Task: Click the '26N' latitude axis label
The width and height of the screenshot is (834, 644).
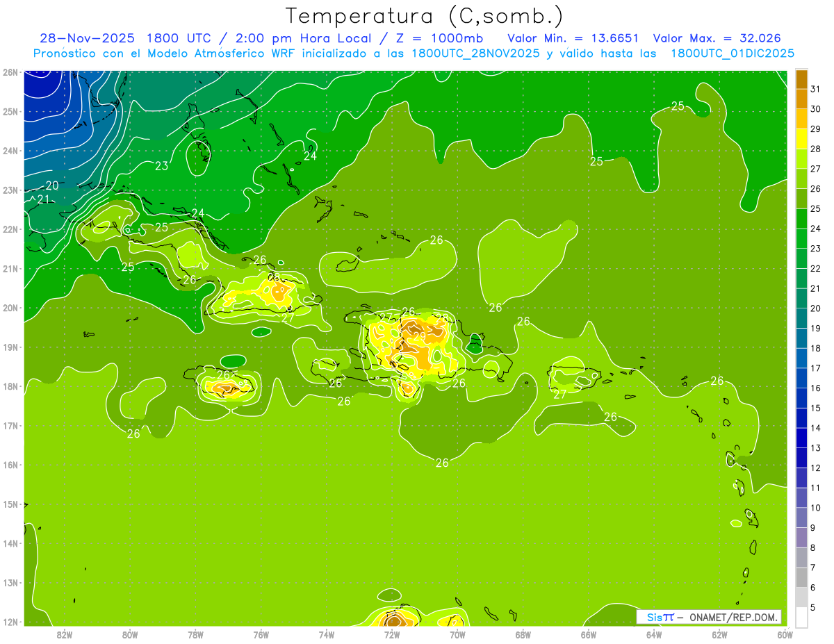Action: pyautogui.click(x=10, y=72)
